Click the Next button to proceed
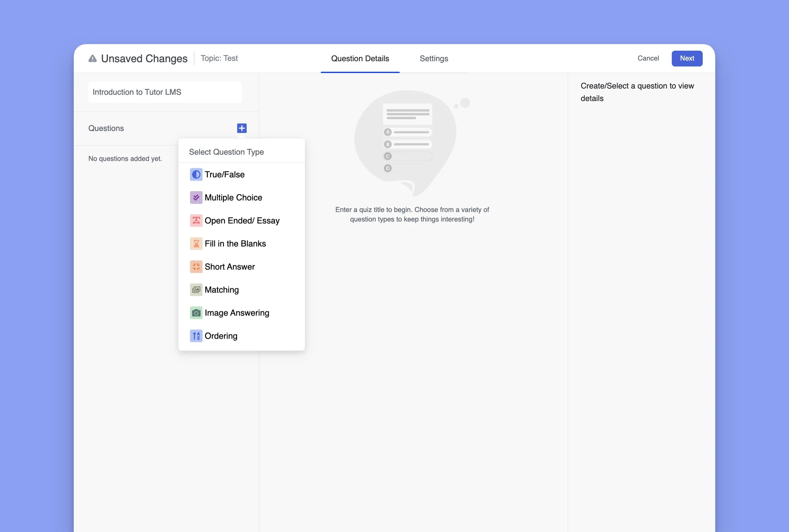 tap(687, 58)
